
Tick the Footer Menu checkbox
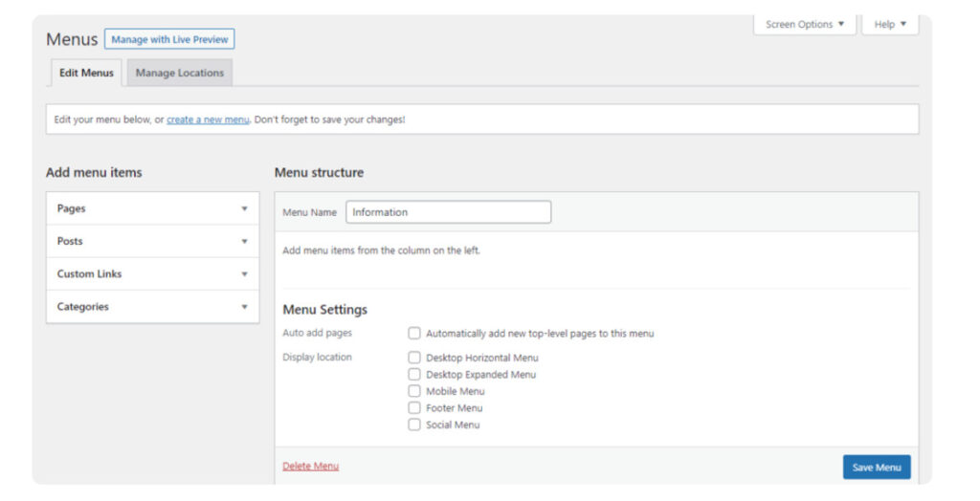click(414, 408)
